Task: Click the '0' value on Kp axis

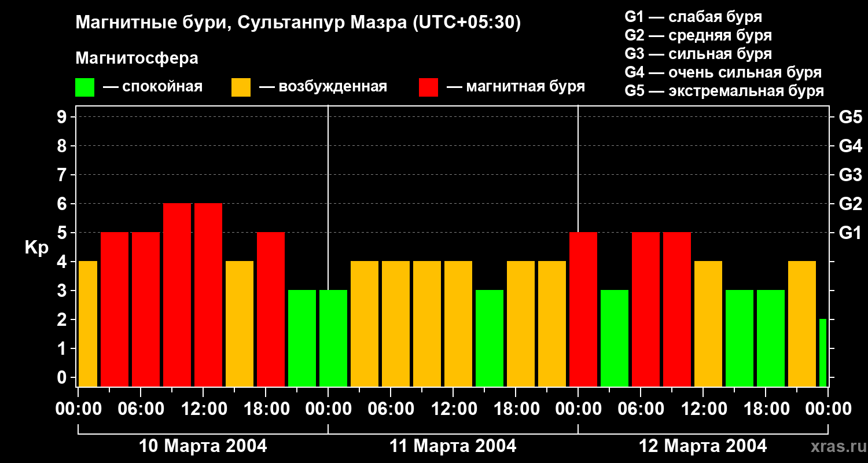Action: pos(63,377)
